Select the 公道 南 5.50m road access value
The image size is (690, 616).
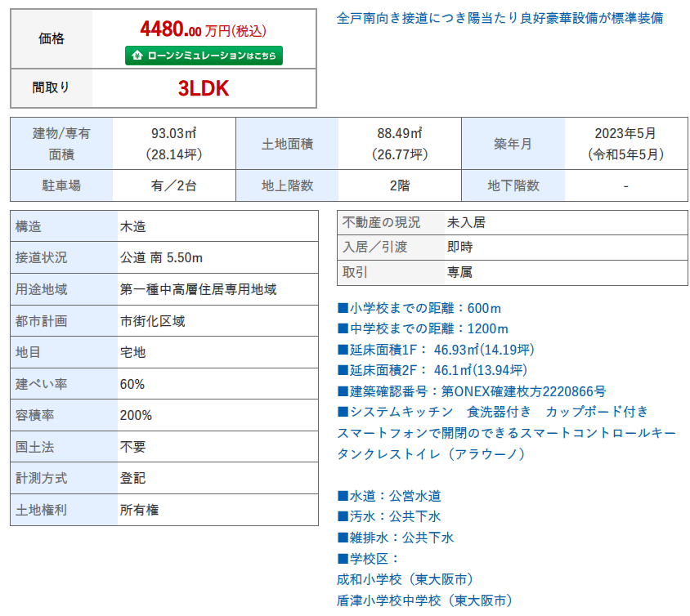161,258
